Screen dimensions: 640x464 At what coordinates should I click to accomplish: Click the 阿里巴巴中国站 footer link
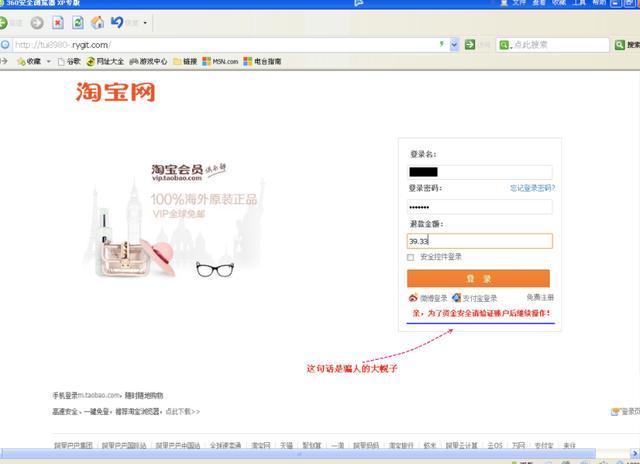click(x=178, y=445)
